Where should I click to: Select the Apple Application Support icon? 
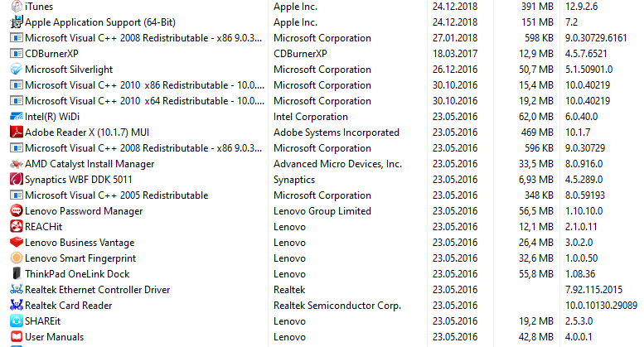(16, 22)
